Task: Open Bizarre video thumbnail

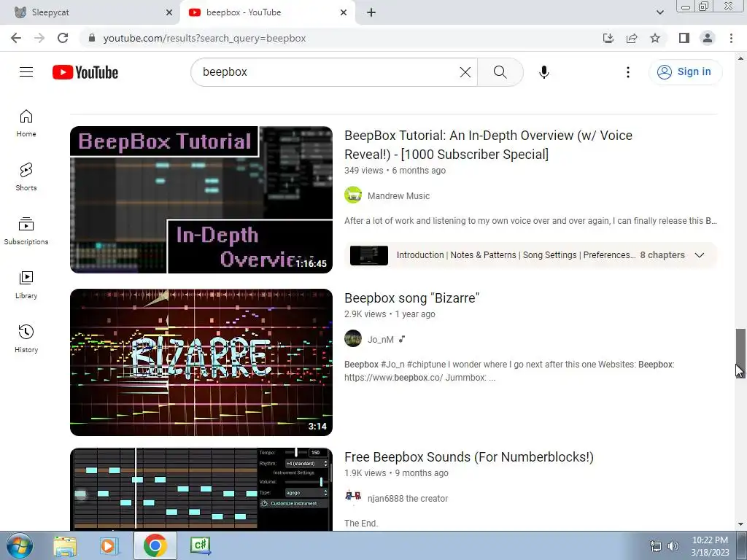Action: [201, 362]
